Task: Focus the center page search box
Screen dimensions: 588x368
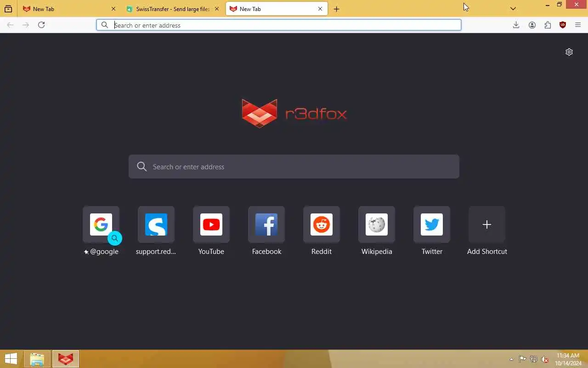Action: coord(294,167)
